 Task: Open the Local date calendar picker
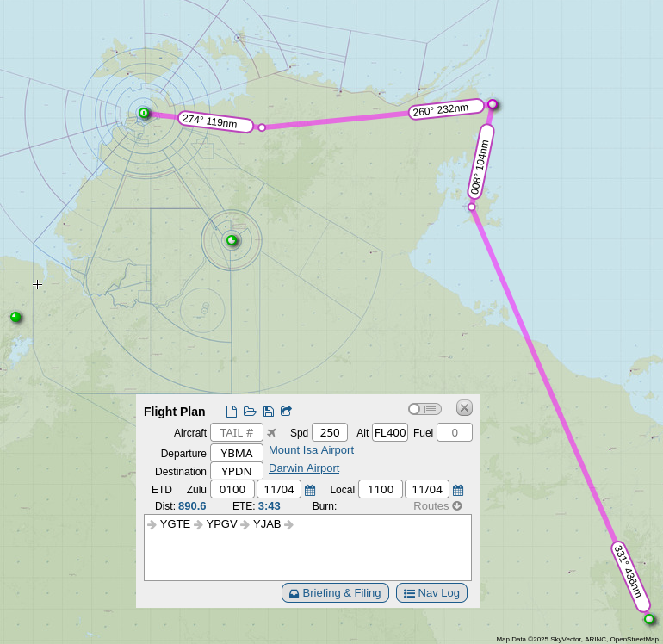458,490
